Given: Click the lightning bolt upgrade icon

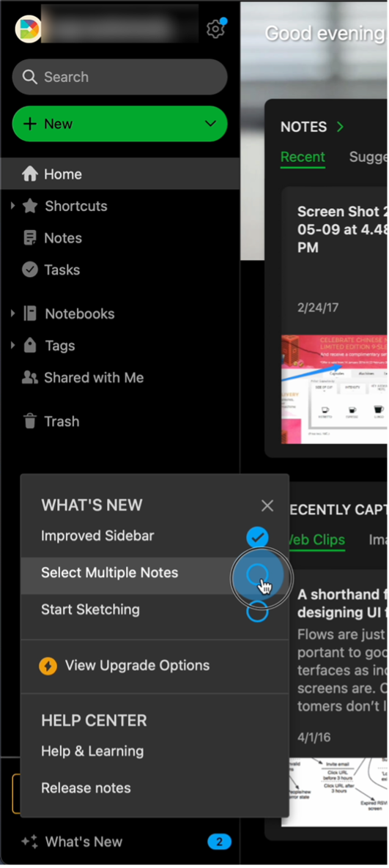Looking at the screenshot, I should point(48,665).
